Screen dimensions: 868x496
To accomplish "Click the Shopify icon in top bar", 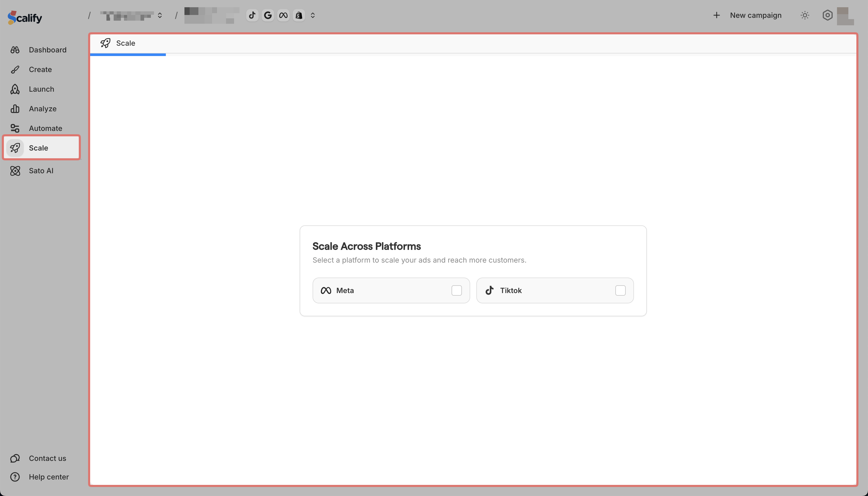I will [x=299, y=15].
